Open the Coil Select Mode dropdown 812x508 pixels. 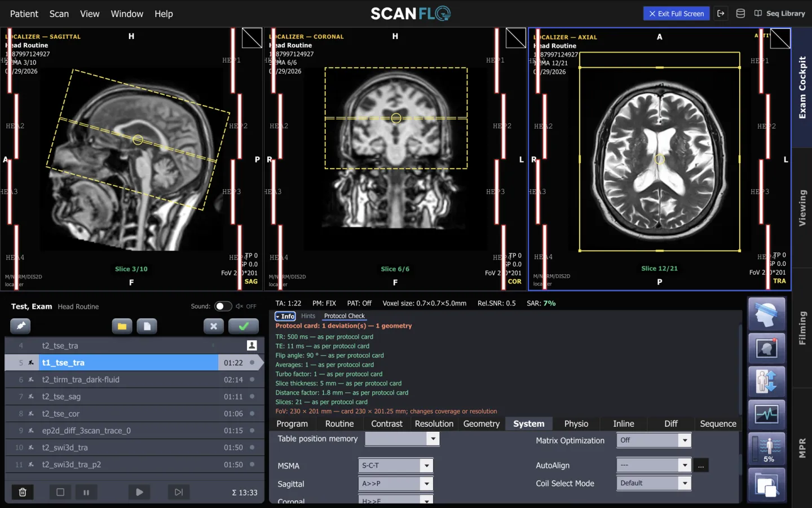(x=654, y=483)
